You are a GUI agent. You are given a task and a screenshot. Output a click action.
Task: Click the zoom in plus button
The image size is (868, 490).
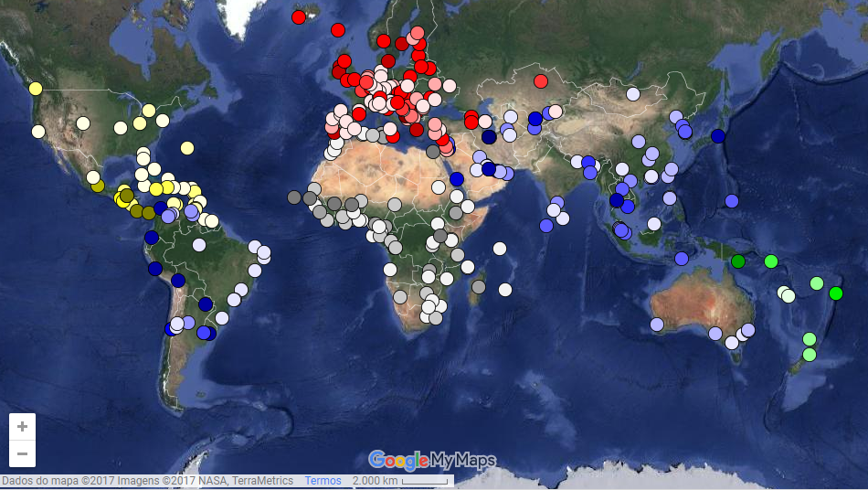tap(22, 426)
